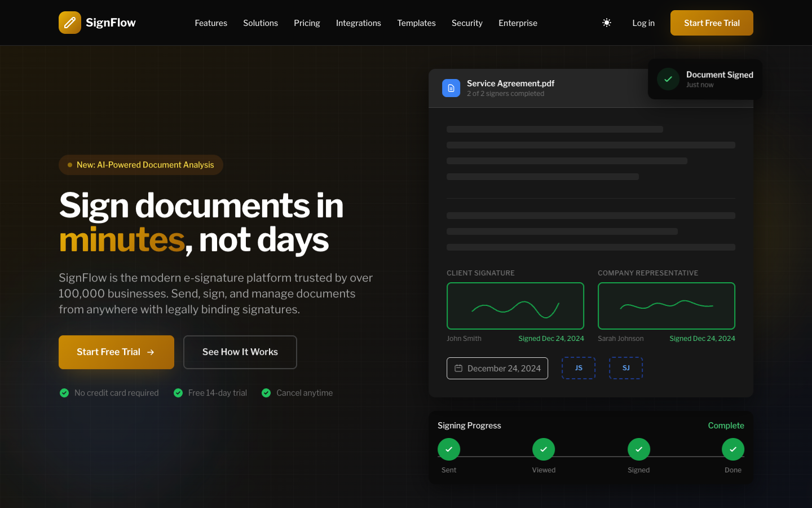Open the Solutions menu
Screen dimensions: 812x508
pyautogui.click(x=260, y=23)
